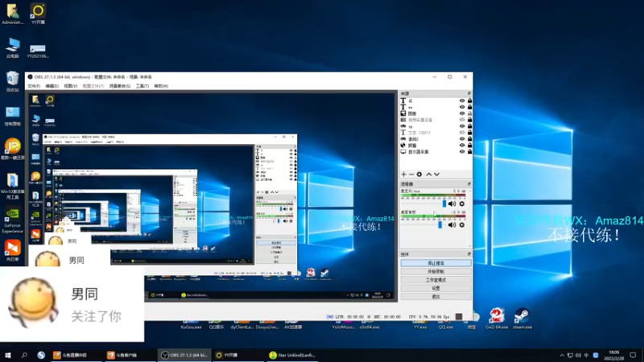The height and width of the screenshot is (362, 644).
Task: Mute the microphone audio speaker icon
Action: tap(452, 204)
